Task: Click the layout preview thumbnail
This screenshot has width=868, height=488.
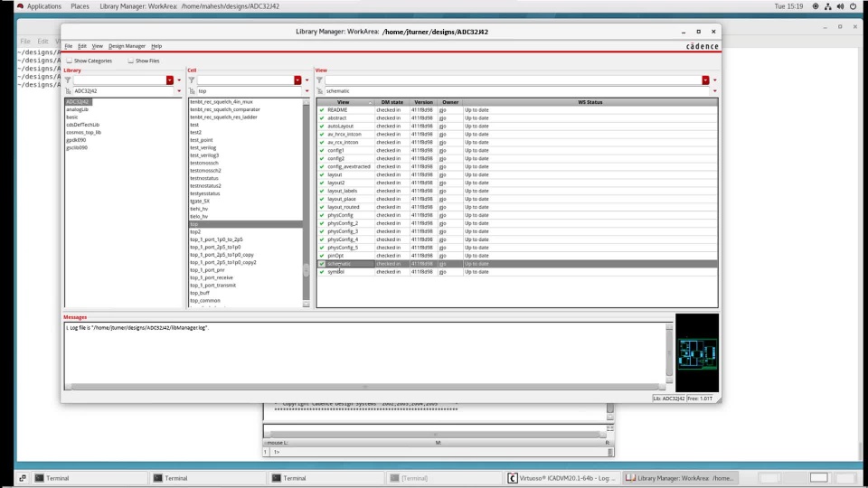Action: (x=697, y=353)
